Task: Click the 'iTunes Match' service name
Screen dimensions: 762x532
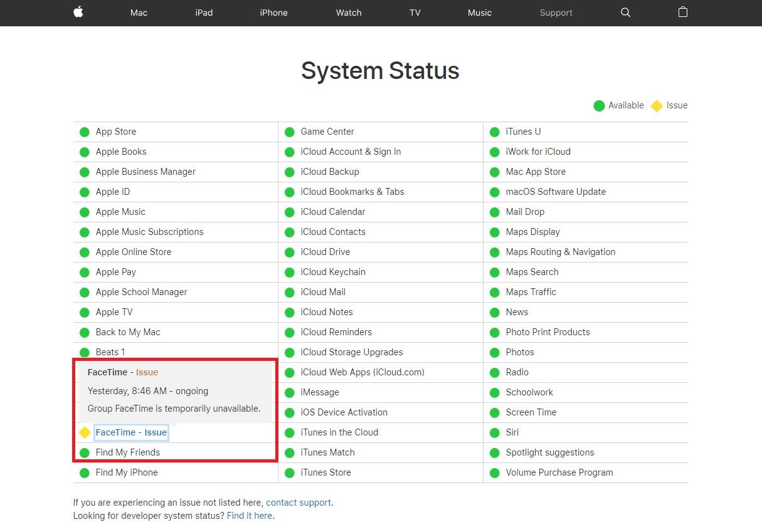Action: coord(328,452)
